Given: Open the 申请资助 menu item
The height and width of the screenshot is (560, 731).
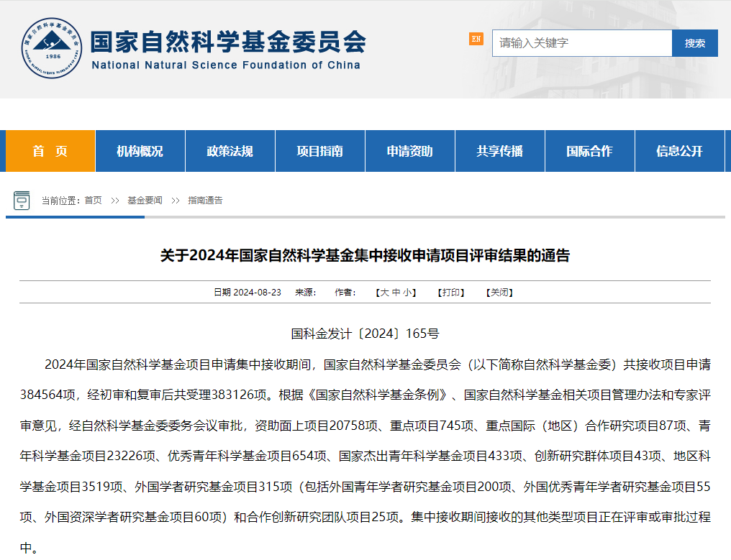Looking at the screenshot, I should 410,151.
